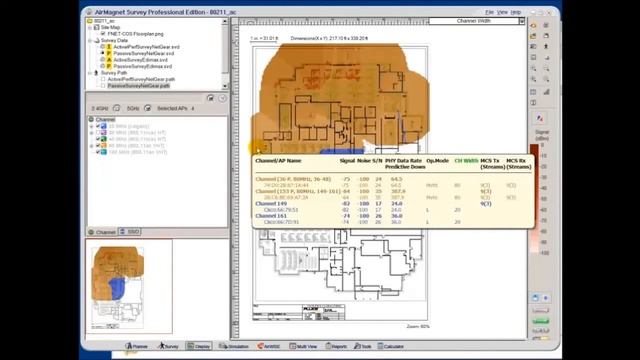
Task: Select ActivePerfSurveyNetGear.svd radio button
Action: click(103, 47)
